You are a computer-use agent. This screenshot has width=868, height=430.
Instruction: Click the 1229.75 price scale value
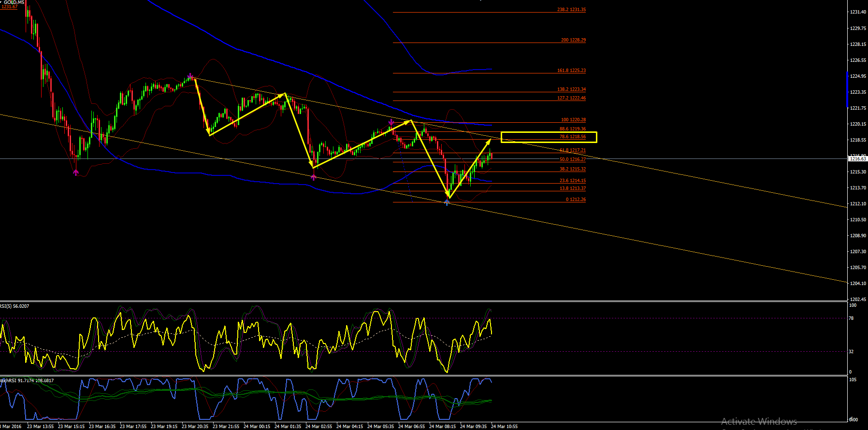(x=858, y=29)
